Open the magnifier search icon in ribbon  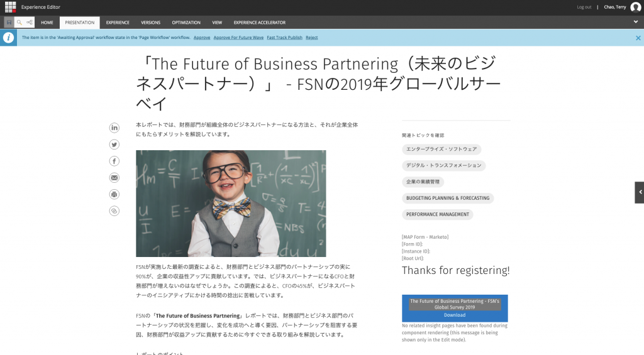click(19, 23)
